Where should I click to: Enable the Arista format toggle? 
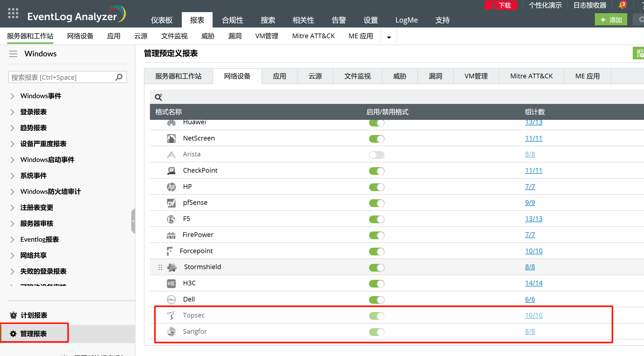pos(377,155)
